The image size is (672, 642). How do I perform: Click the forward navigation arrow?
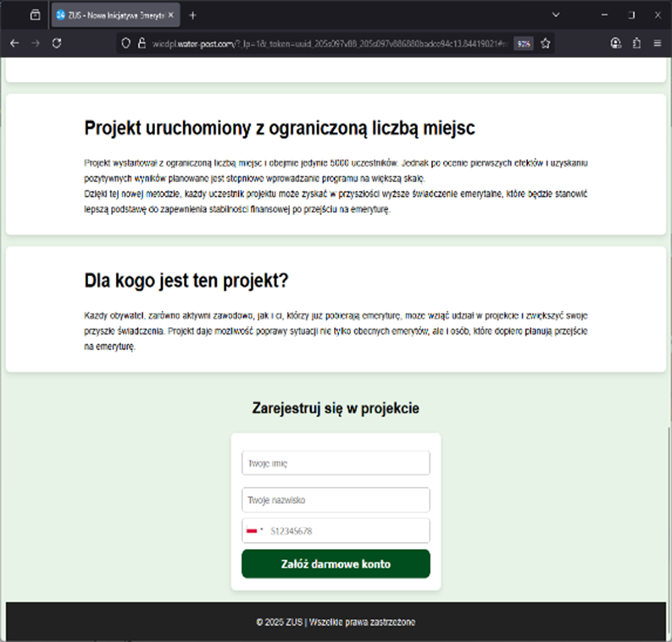pyautogui.click(x=36, y=43)
